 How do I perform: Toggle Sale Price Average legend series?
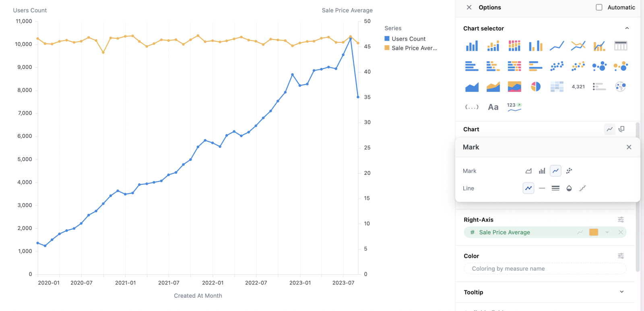pos(414,48)
